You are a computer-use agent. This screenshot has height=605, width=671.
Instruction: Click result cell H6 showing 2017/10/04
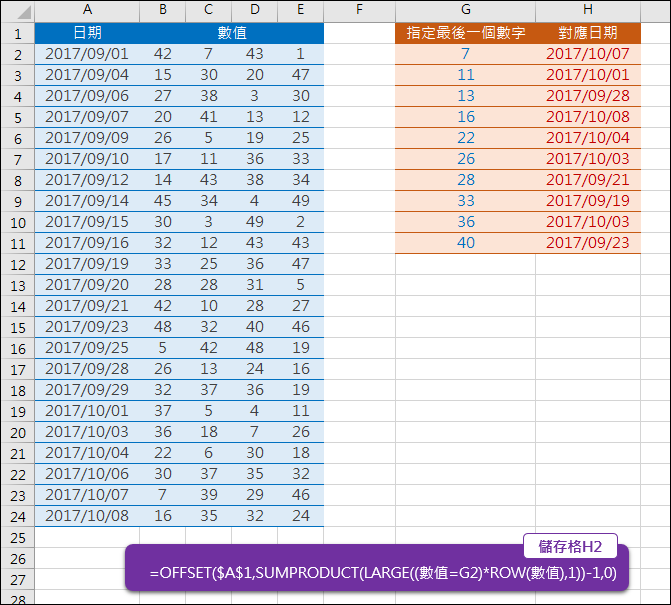[588, 138]
